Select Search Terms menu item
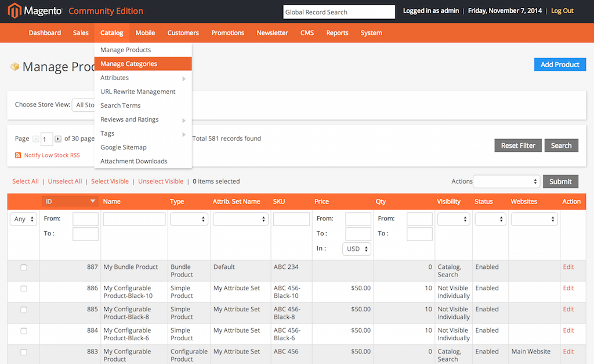The width and height of the screenshot is (594, 364). pos(143,105)
